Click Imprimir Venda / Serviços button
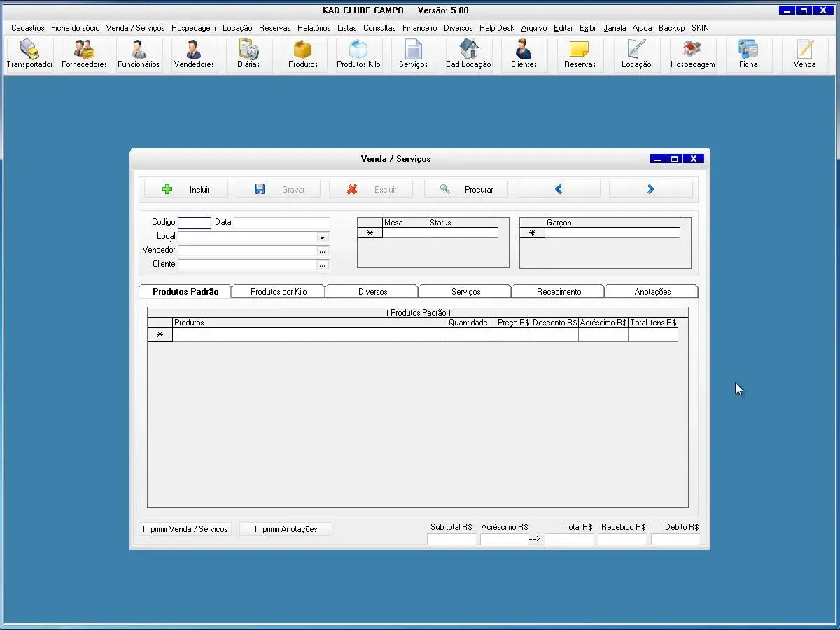The width and height of the screenshot is (840, 630). tap(185, 529)
